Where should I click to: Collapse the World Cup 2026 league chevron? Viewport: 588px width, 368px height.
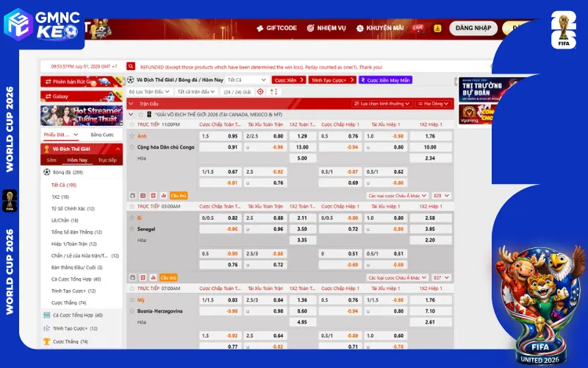tap(131, 114)
